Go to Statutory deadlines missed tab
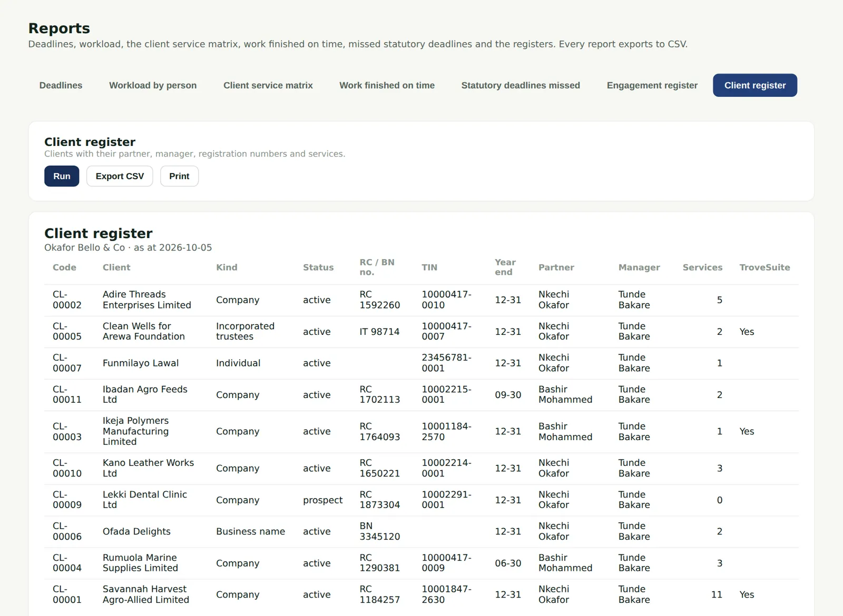 pos(521,85)
